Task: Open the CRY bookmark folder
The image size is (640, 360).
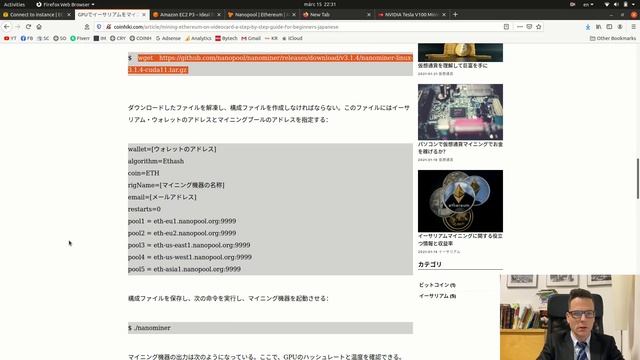Action: [118, 38]
